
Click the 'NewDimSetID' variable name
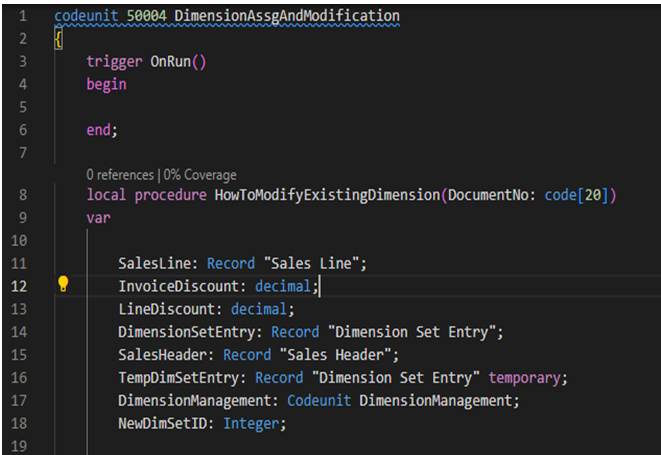[162, 423]
